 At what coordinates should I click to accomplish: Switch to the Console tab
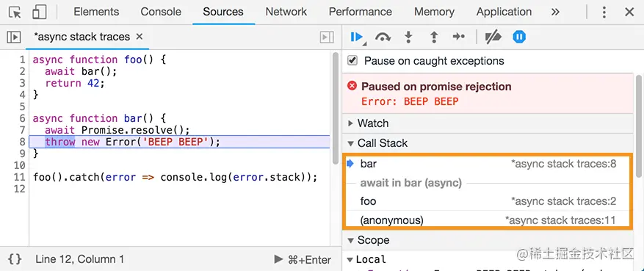pos(161,12)
